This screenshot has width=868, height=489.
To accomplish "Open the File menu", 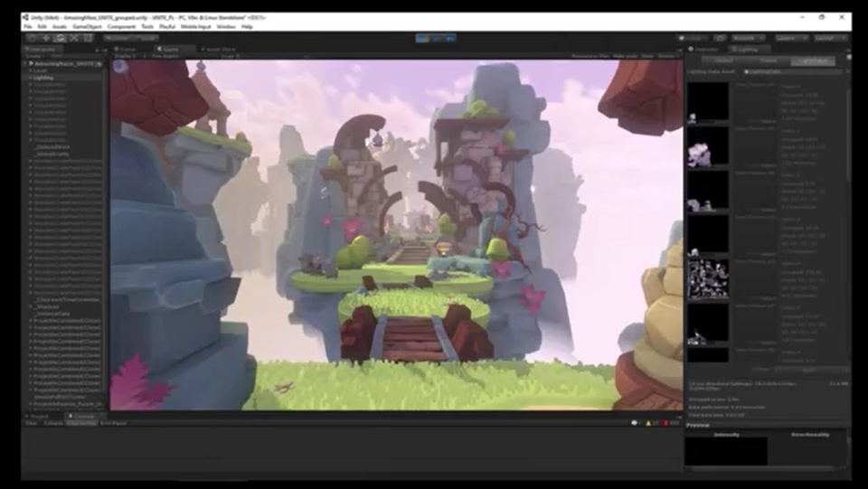I will [x=28, y=26].
